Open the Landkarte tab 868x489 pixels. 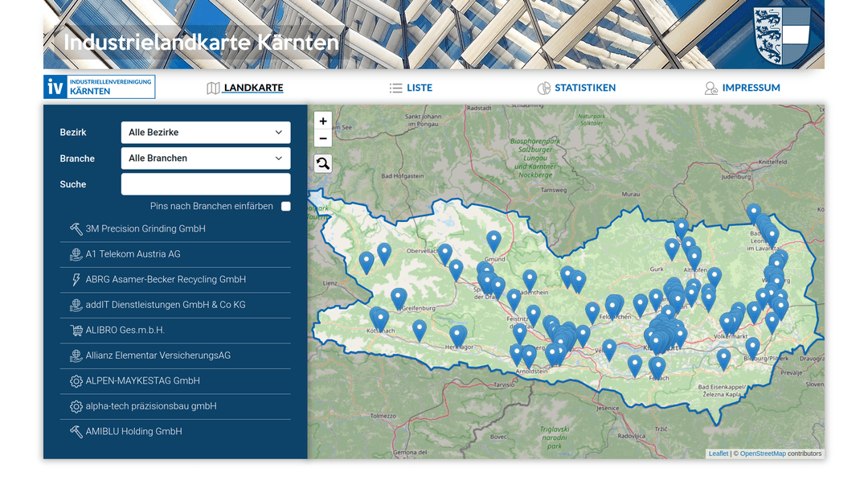click(x=253, y=88)
